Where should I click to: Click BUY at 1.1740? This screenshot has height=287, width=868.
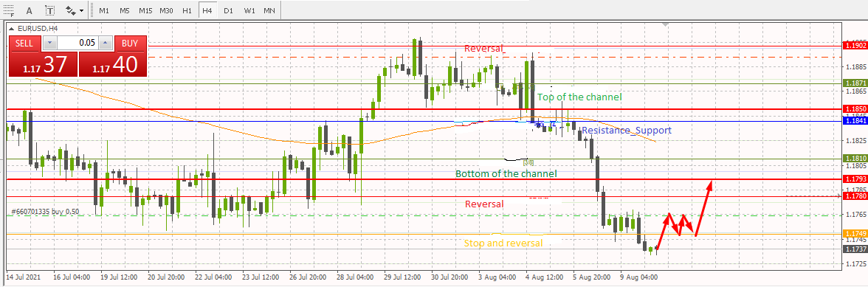[x=113, y=56]
